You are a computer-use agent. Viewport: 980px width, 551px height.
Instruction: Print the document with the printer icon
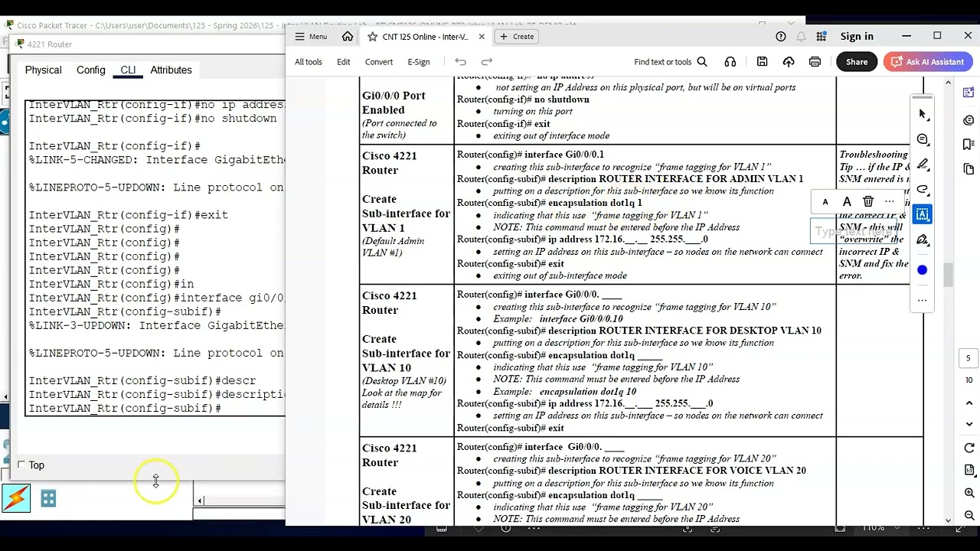[x=815, y=62]
